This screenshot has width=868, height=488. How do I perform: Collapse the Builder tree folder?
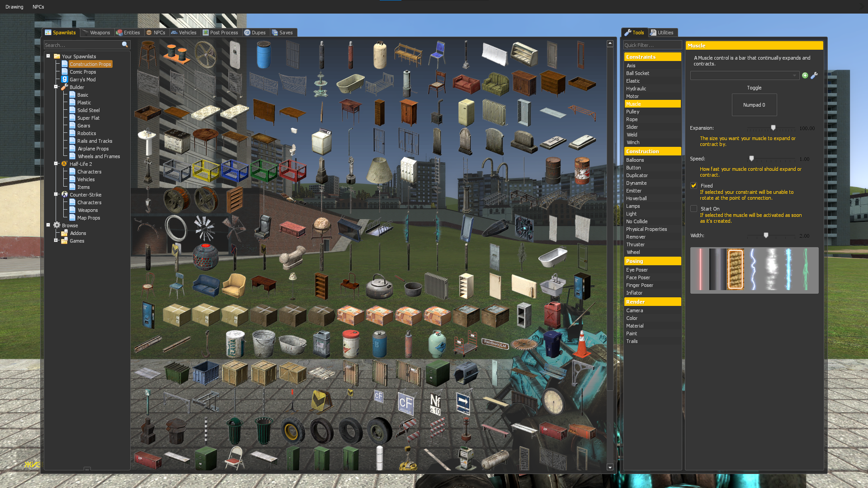tap(56, 87)
